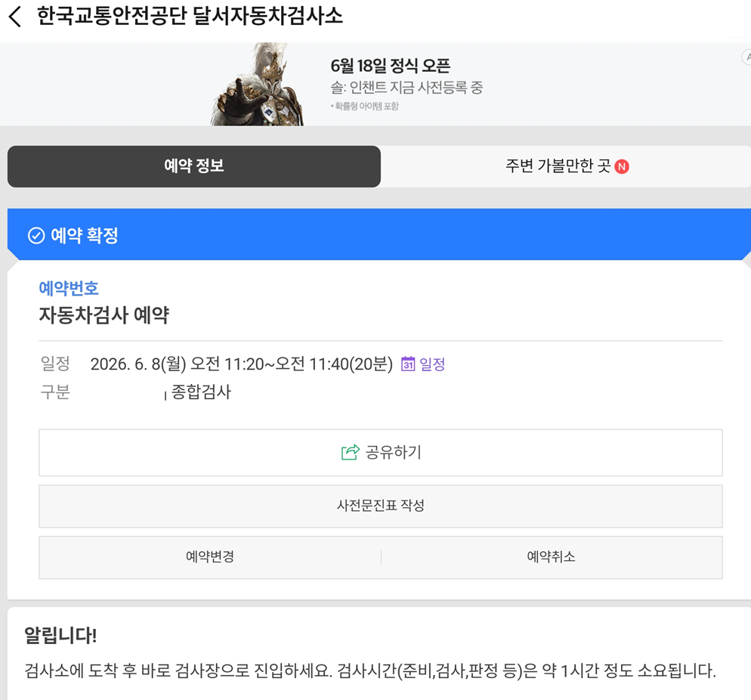The width and height of the screenshot is (751, 700).
Task: Click the 솔: 인챈트 지금 사전등록 중 ad text
Action: pos(406,88)
